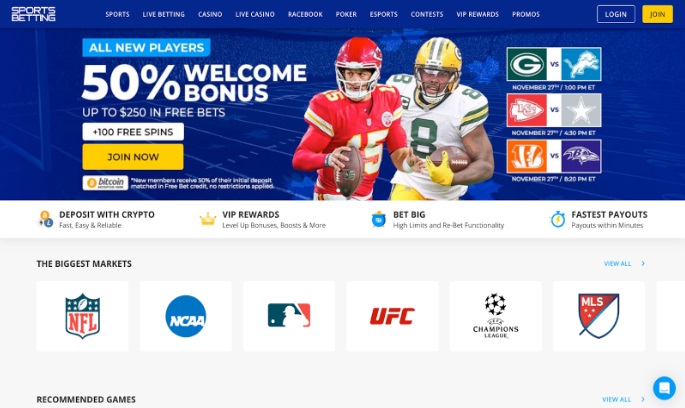The image size is (685, 408).
Task: Expand View All for Recommended Games
Action: [x=623, y=399]
